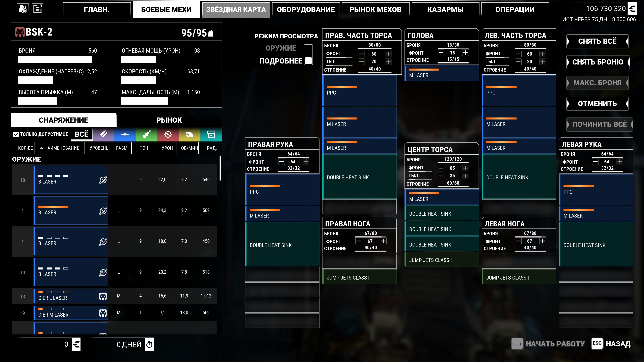Show all equipment with ВСЁ filter

(x=82, y=134)
